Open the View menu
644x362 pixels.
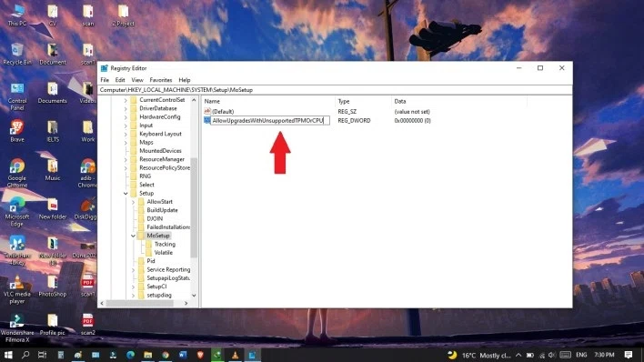click(x=137, y=80)
